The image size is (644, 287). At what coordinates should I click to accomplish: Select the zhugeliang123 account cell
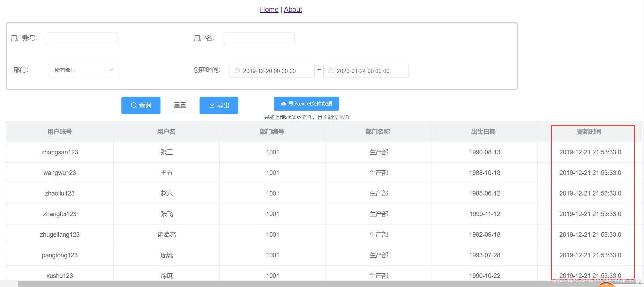coord(60,235)
